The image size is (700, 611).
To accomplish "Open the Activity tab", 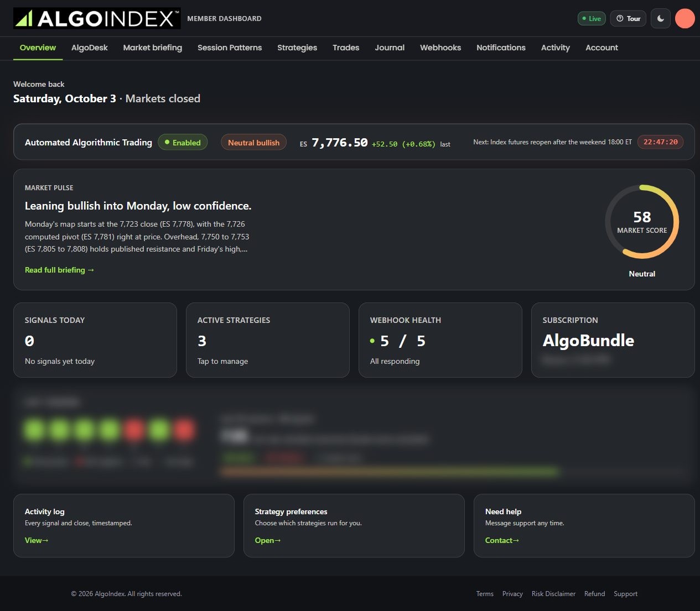I will click(x=556, y=48).
